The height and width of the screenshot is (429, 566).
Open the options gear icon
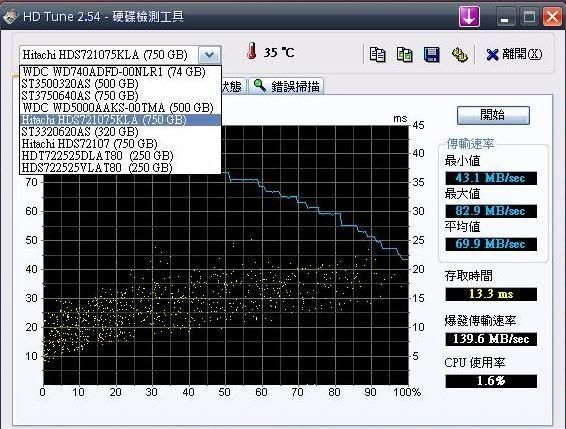[460, 55]
